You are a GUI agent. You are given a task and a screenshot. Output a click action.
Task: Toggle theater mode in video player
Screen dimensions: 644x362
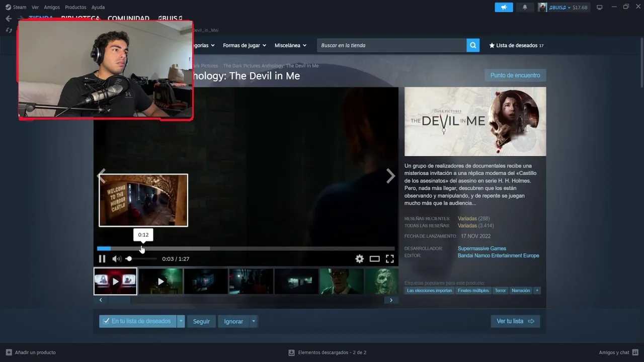[x=374, y=259]
